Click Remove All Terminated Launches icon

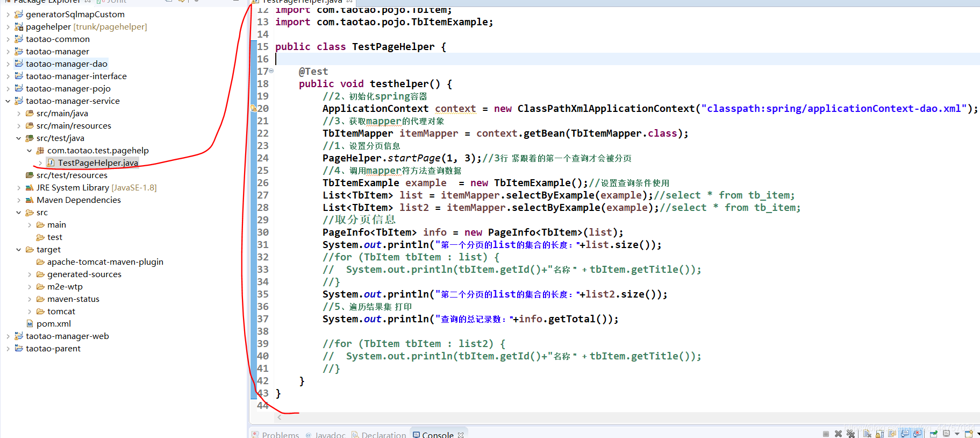click(x=850, y=434)
